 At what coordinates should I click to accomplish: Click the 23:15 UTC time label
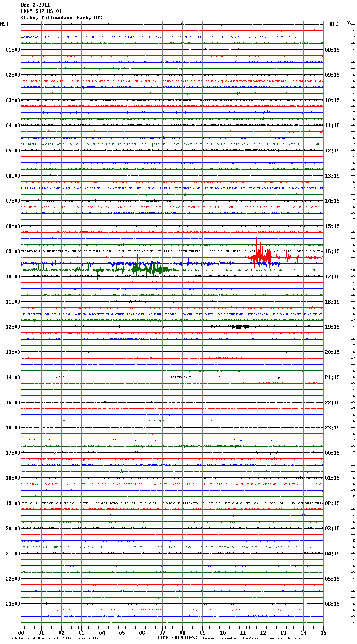332,428
